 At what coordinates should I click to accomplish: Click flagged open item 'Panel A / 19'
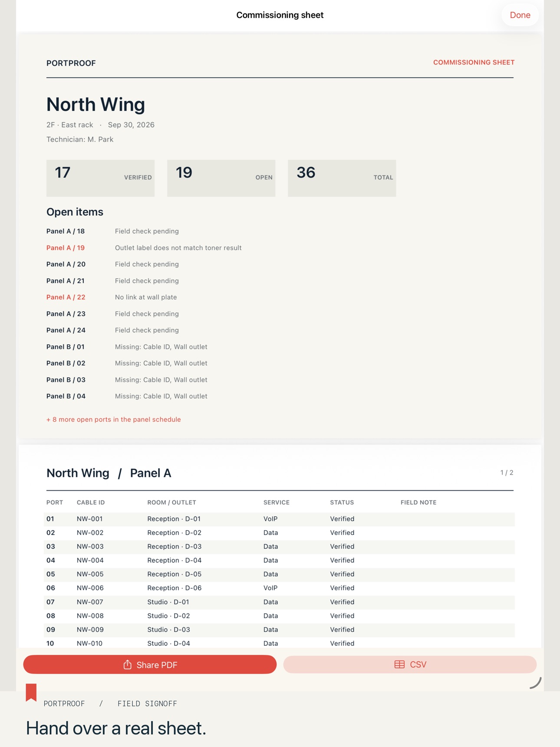66,248
